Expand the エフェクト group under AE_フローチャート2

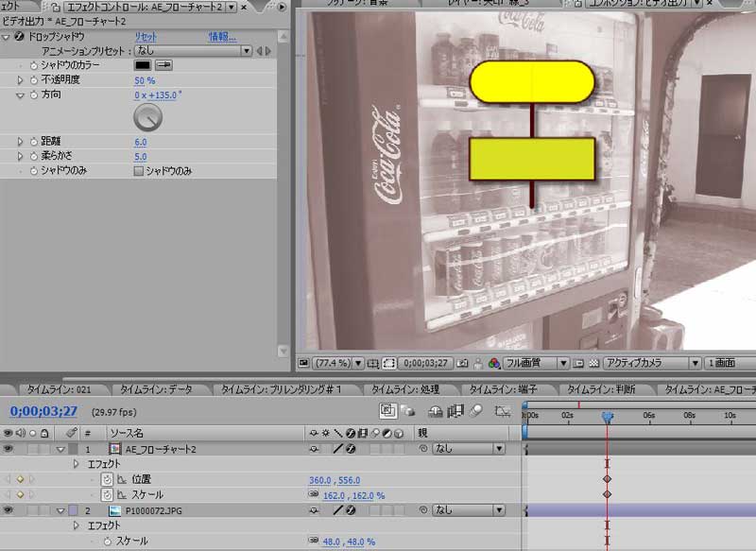[76, 464]
